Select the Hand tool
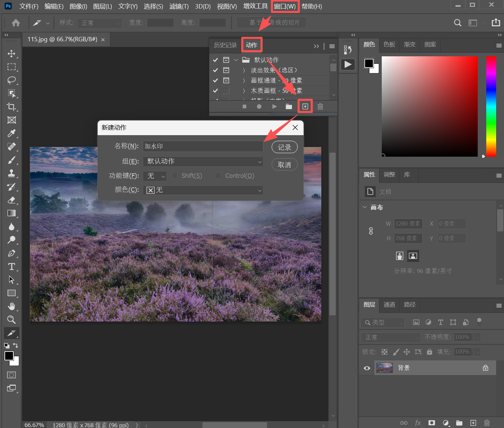The width and height of the screenshot is (504, 428). point(12,306)
